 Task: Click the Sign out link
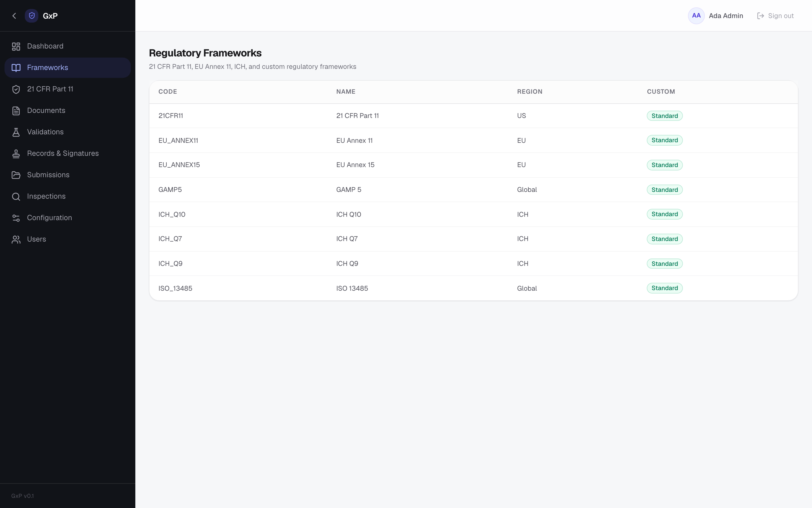[775, 16]
